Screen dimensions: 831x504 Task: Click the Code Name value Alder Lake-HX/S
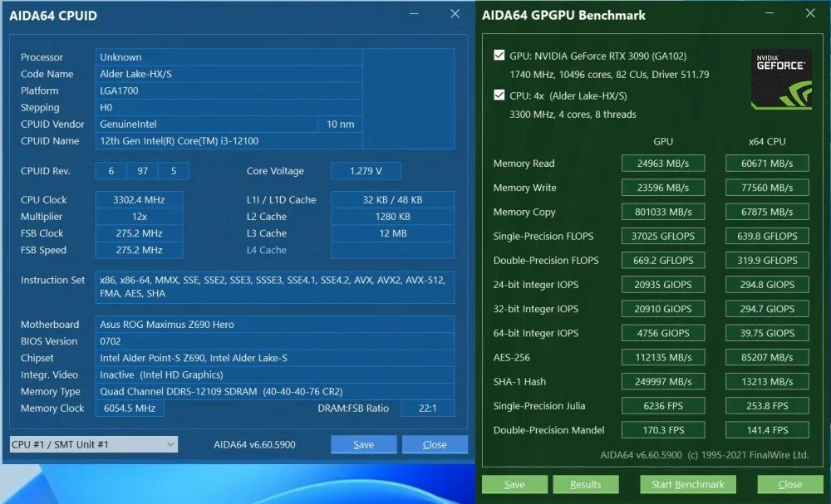point(229,74)
